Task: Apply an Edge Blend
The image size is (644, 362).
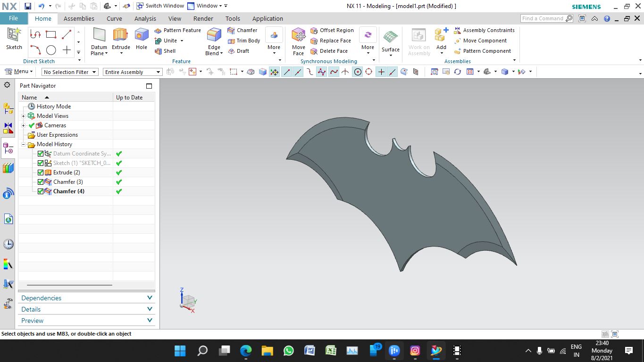Action: 214,41
